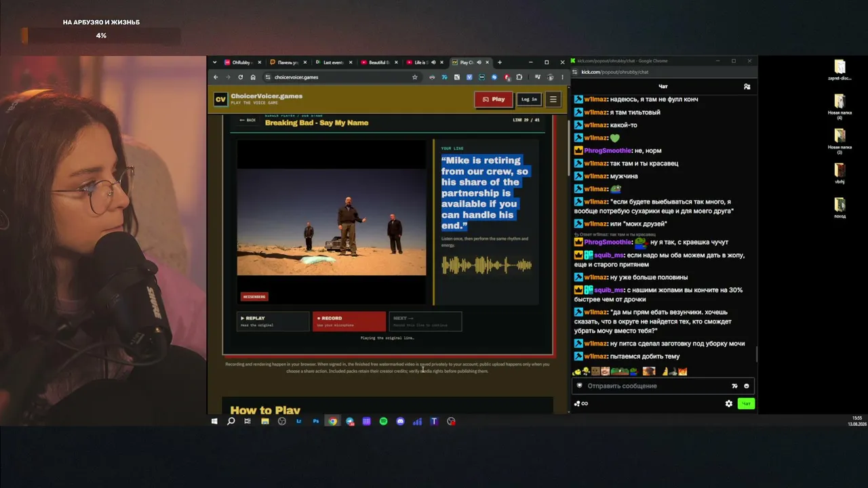Start recording with the Record button

(x=349, y=321)
